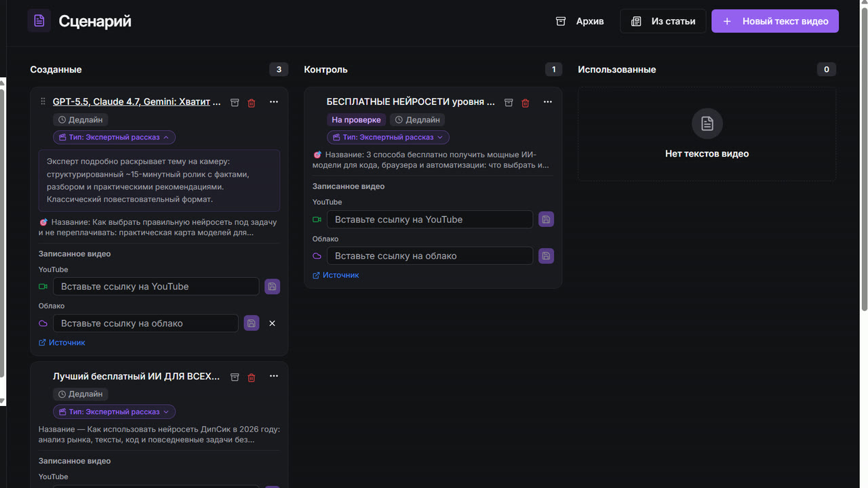Set Дедлайн on the GPT-5.5 card

81,119
